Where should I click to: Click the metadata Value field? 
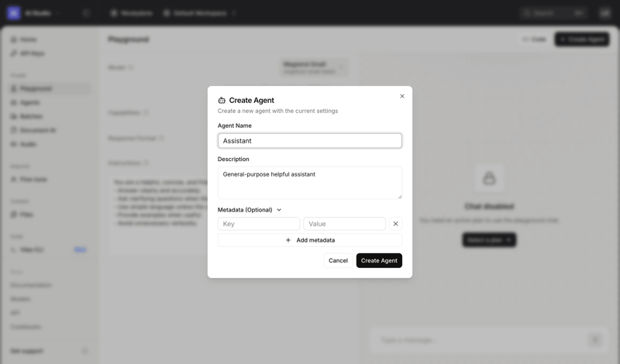click(344, 224)
